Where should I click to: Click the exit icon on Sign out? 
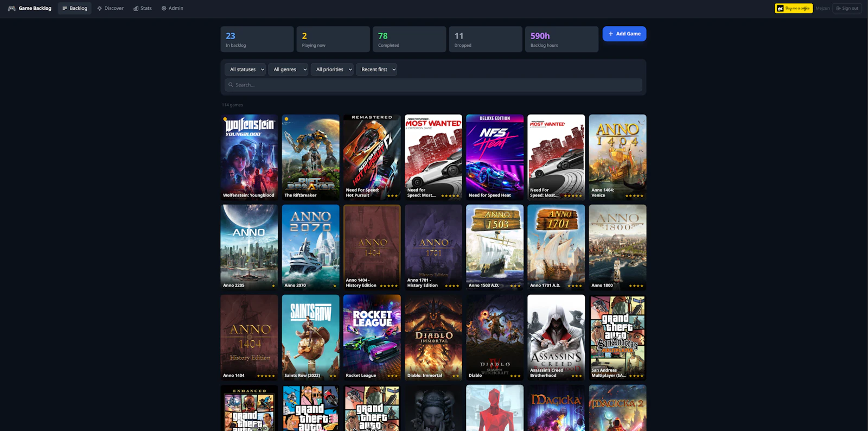tap(839, 8)
